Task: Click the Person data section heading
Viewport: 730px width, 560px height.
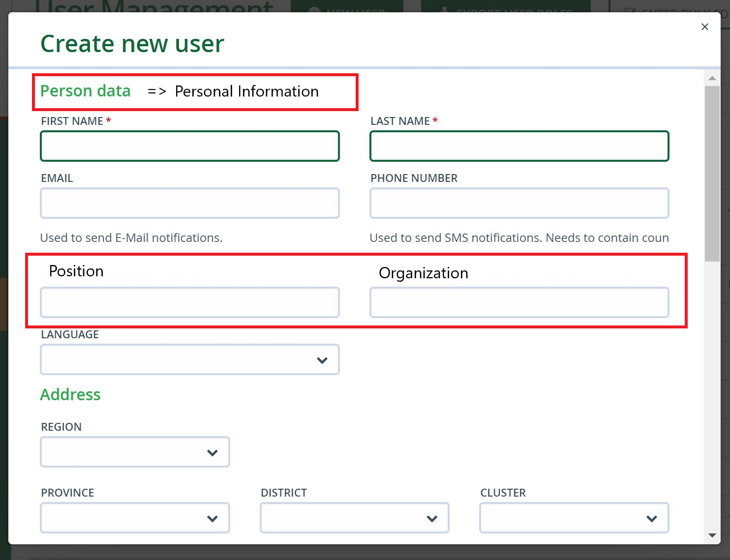Action: click(86, 90)
